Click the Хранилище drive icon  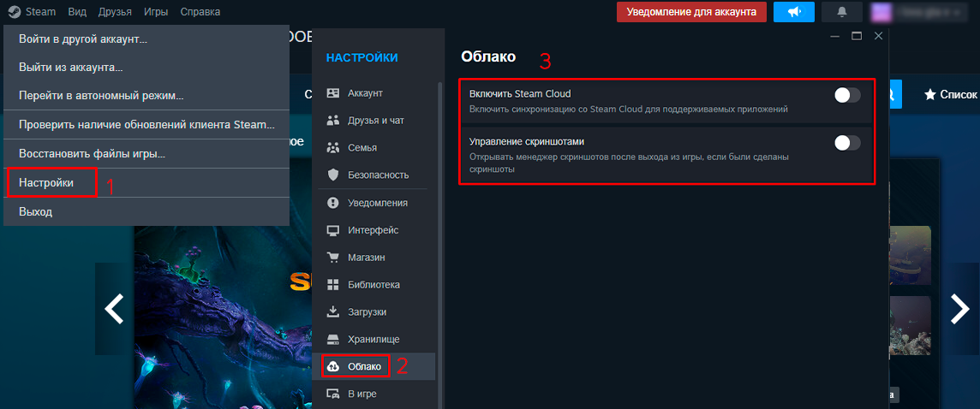[x=333, y=339]
